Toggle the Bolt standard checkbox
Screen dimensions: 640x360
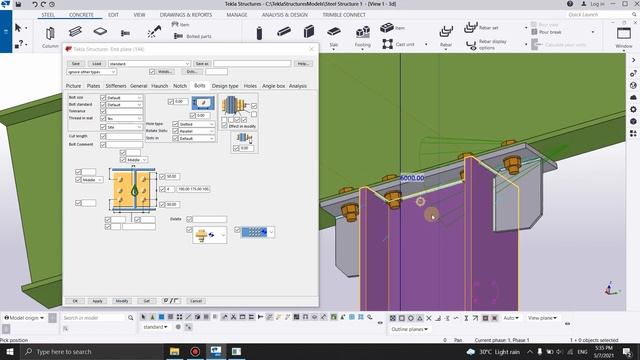[103, 104]
